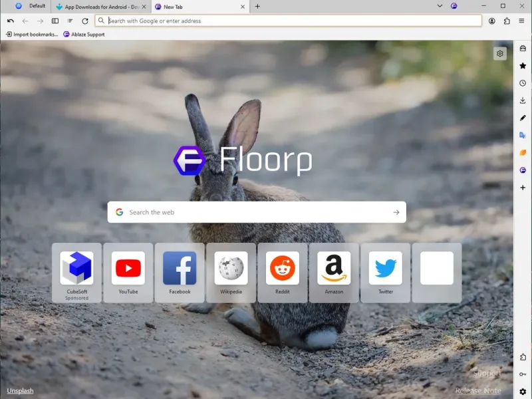The image size is (532, 399).
Task: Open the browser manager briefcase sidebar icon
Action: point(523,48)
